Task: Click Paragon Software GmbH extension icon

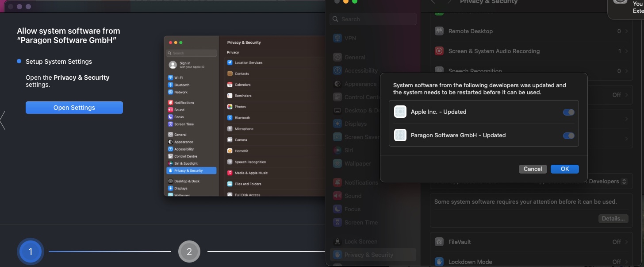Action: 400,135
